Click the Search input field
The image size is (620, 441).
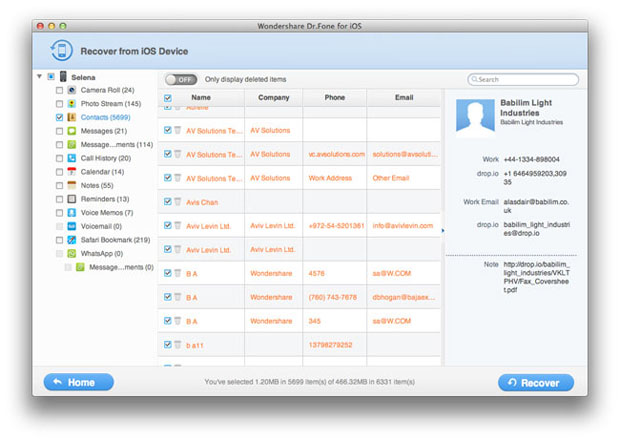523,79
